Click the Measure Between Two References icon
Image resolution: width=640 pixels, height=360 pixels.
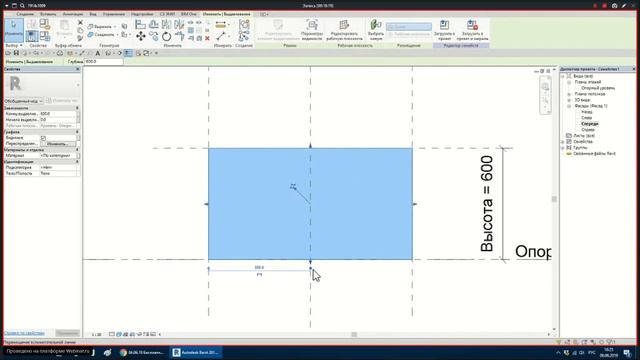tap(221, 36)
